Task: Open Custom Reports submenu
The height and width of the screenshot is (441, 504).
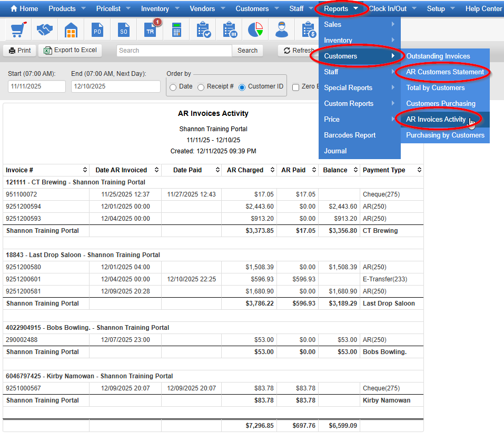Action: pyautogui.click(x=359, y=104)
